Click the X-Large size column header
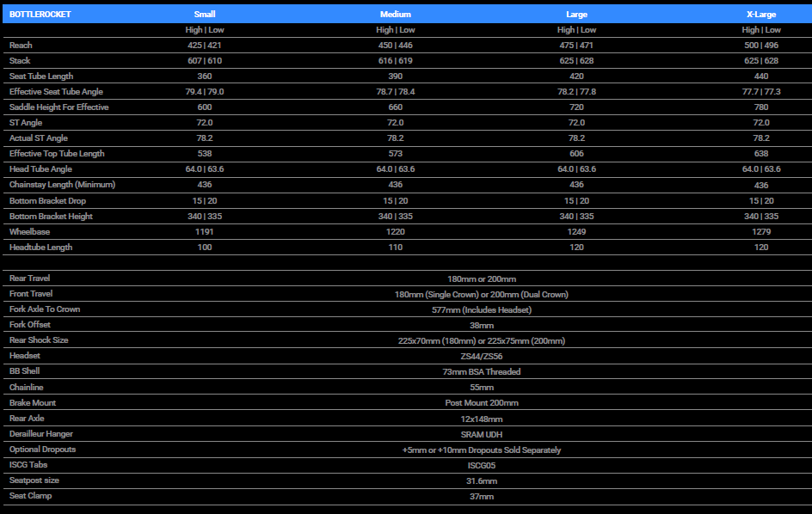The width and height of the screenshot is (812, 514). (760, 15)
